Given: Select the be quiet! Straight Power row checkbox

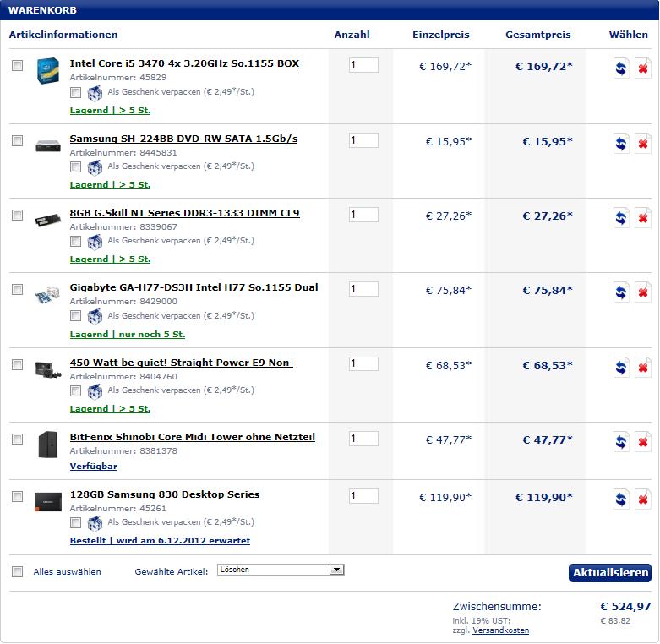Looking at the screenshot, I should (17, 364).
